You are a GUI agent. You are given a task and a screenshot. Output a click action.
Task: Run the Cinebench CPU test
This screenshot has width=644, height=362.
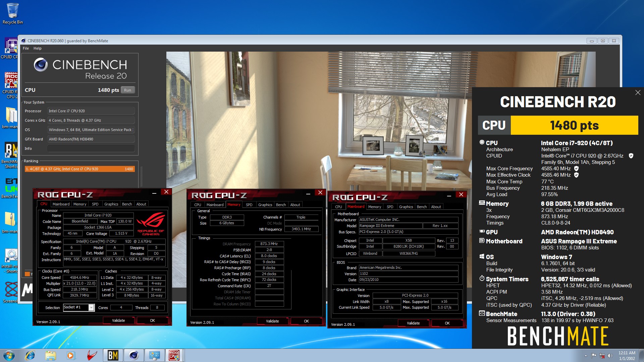coord(128,90)
